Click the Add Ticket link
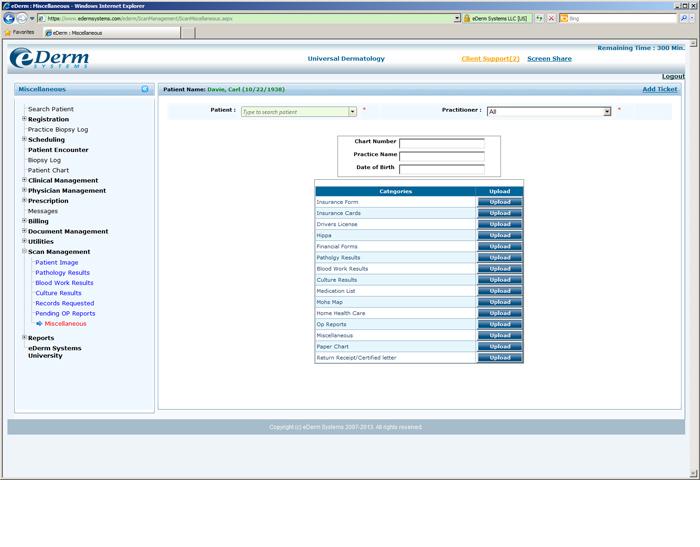 (x=659, y=89)
